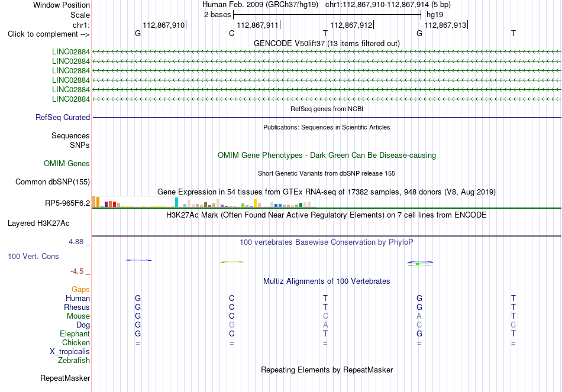Click the C base in Elephant alignment row

231,333
